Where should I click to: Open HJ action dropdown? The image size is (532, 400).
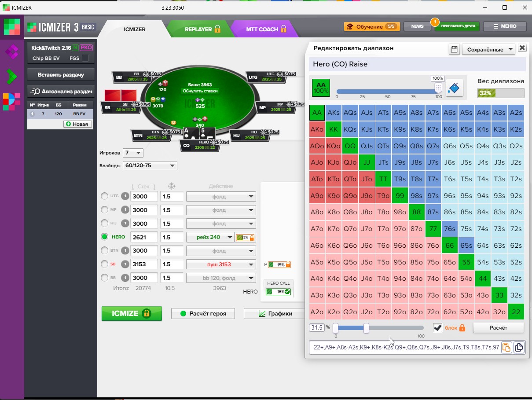(x=221, y=224)
